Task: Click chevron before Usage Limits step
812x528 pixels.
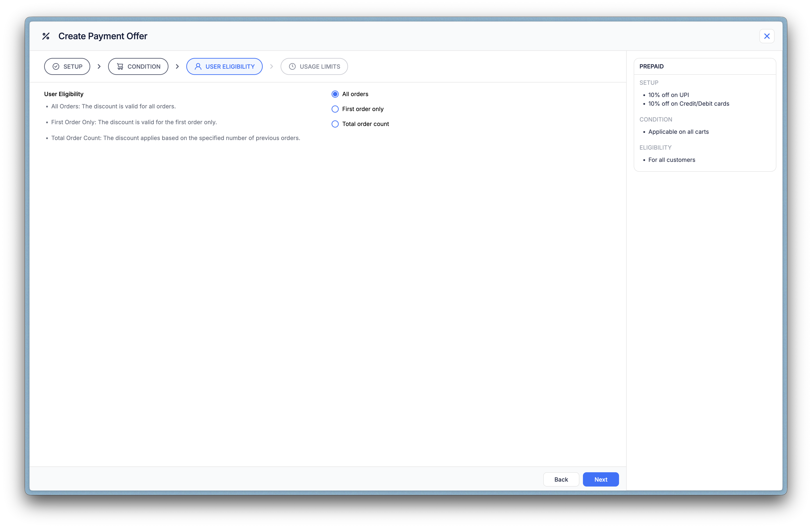Action: point(272,66)
